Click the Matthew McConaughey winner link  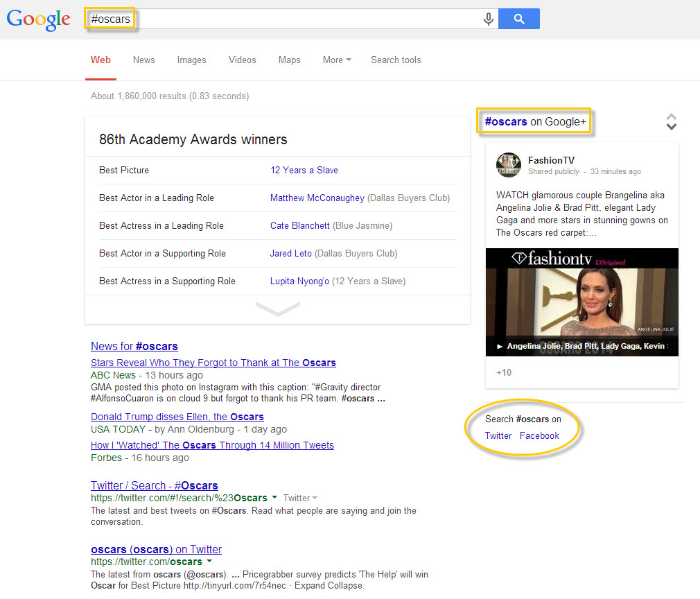pos(317,198)
